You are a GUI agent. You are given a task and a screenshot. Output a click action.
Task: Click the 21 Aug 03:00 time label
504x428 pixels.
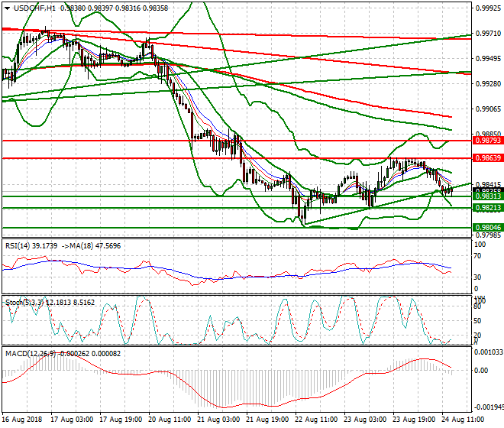218,420
